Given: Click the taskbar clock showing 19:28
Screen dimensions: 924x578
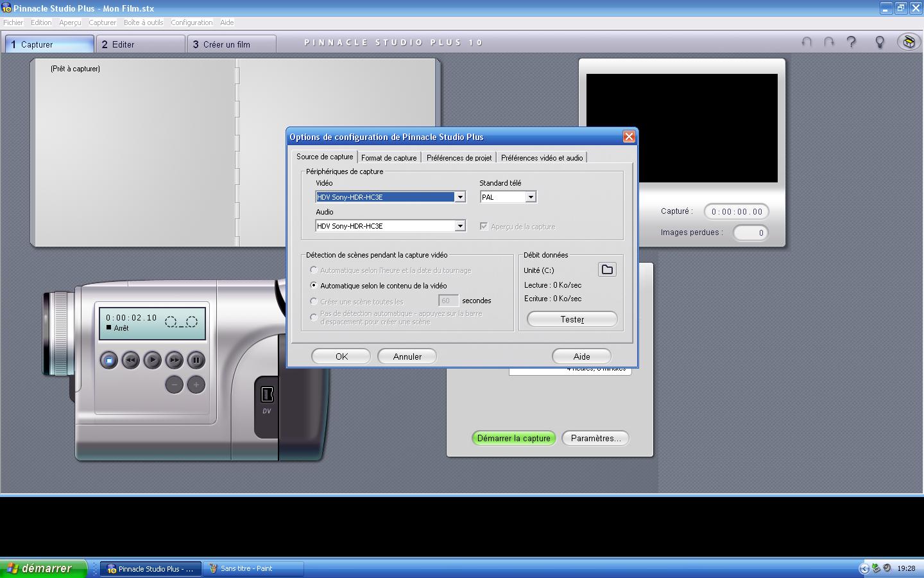Looking at the screenshot, I should coord(906,568).
